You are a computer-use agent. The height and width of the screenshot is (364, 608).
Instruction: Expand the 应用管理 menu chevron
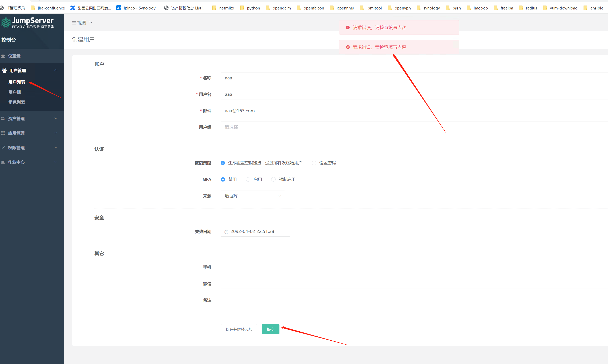point(56,133)
